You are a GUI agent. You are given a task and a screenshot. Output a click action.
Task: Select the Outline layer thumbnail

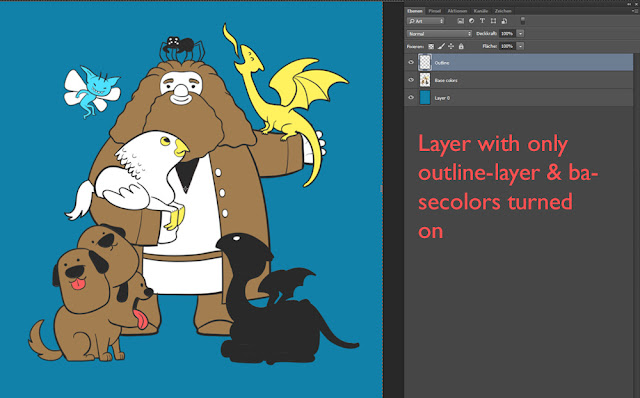[425, 62]
